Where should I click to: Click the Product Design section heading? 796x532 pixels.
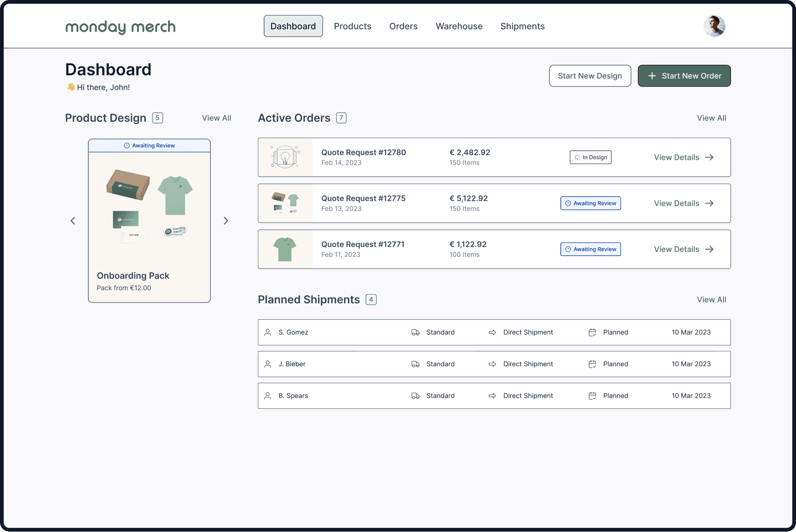(106, 118)
